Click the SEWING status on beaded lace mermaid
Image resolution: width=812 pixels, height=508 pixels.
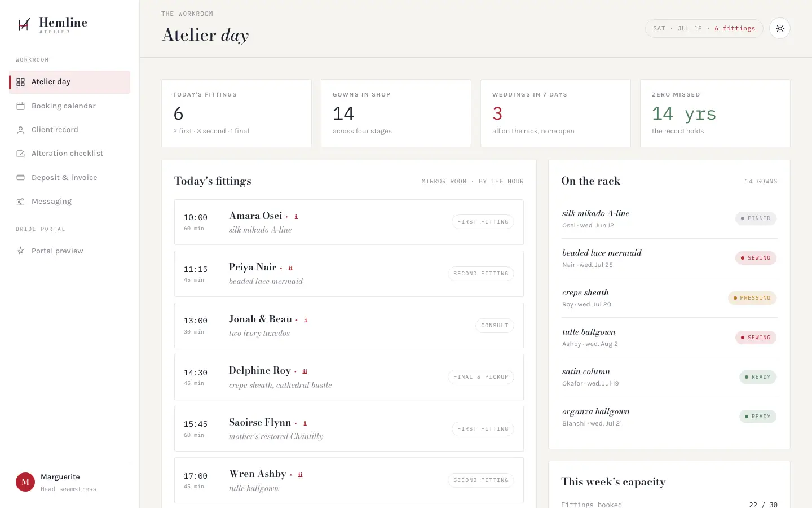point(756,258)
